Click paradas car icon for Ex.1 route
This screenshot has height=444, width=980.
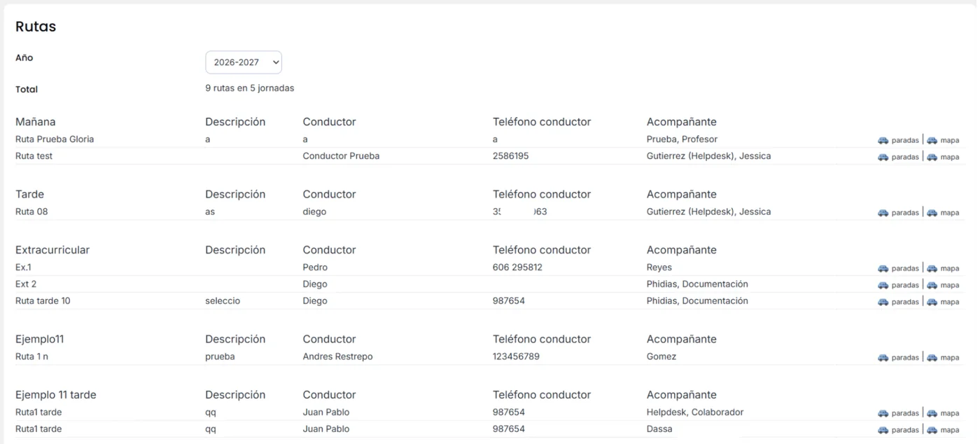coord(883,268)
